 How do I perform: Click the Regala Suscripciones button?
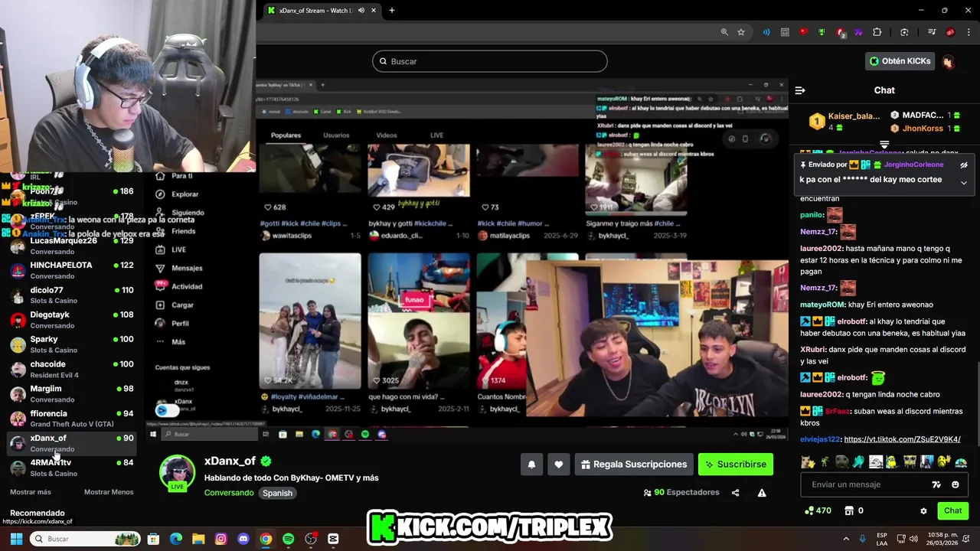point(634,465)
